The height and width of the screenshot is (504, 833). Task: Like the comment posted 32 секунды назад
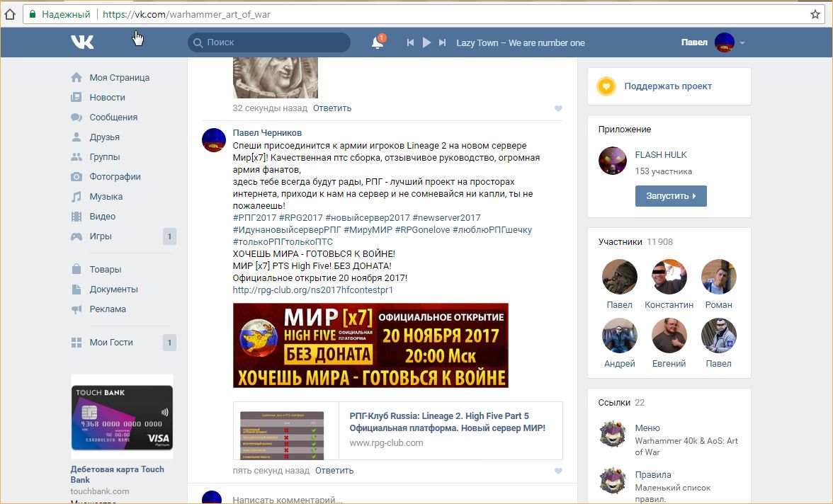pyautogui.click(x=558, y=108)
